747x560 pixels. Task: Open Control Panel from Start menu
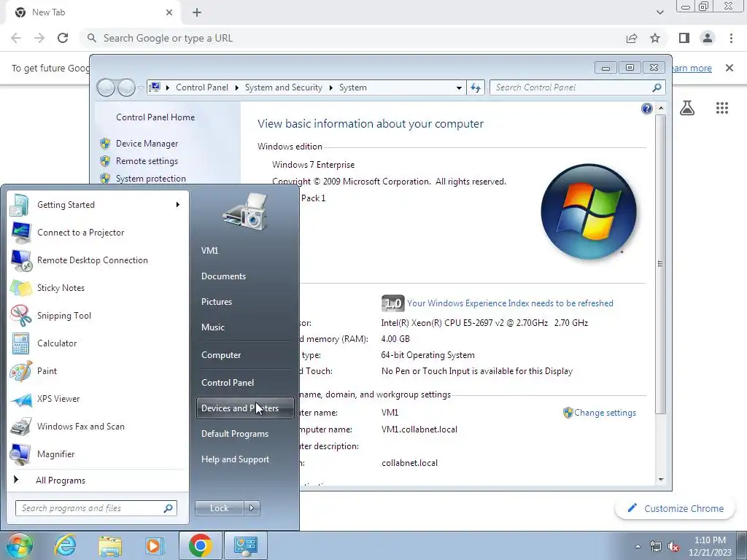pos(245,383)
